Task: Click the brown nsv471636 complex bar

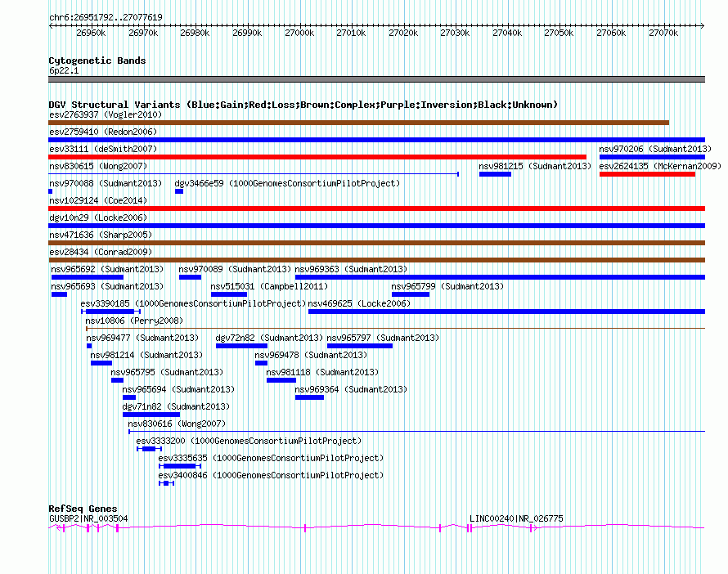Action: (x=376, y=243)
